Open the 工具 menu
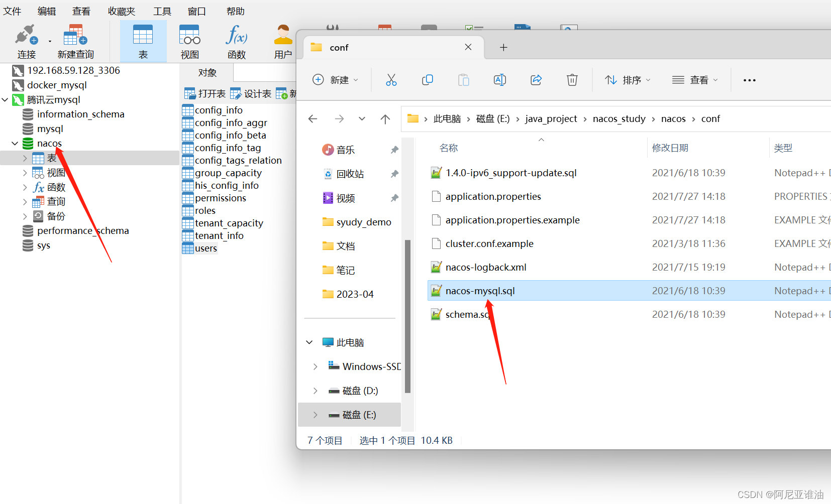Viewport: 831px width, 504px height. point(162,11)
